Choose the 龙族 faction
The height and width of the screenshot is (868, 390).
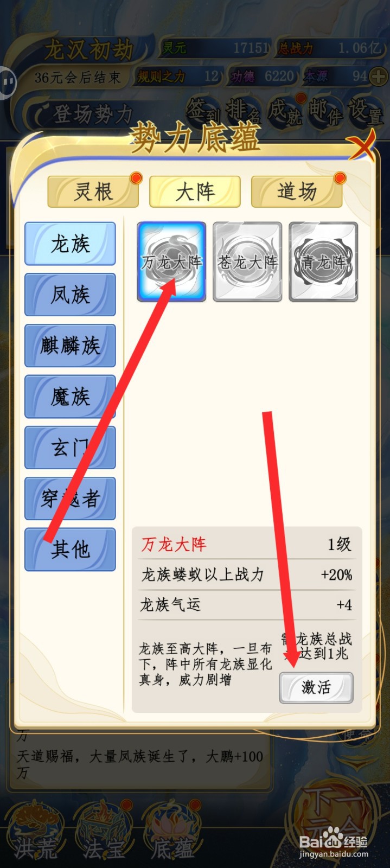[70, 244]
